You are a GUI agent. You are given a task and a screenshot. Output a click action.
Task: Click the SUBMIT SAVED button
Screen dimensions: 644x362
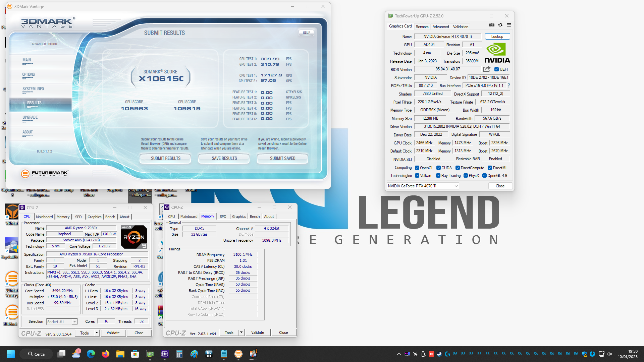(x=282, y=158)
